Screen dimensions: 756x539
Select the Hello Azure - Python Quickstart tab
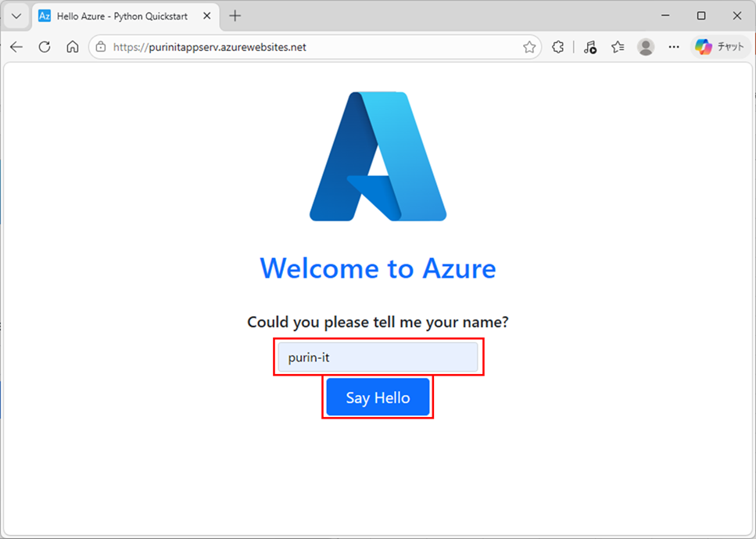pos(121,16)
